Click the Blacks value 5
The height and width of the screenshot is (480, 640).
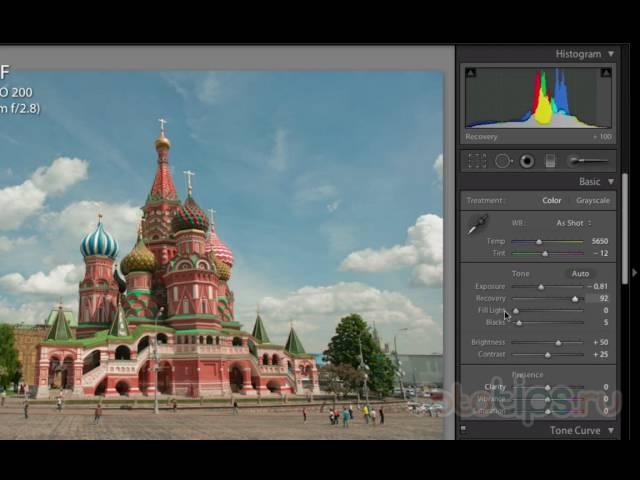coord(606,322)
